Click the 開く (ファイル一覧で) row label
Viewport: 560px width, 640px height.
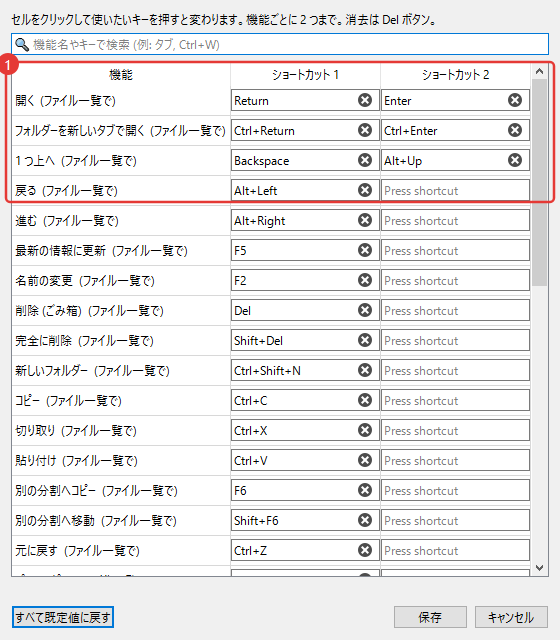[65, 100]
